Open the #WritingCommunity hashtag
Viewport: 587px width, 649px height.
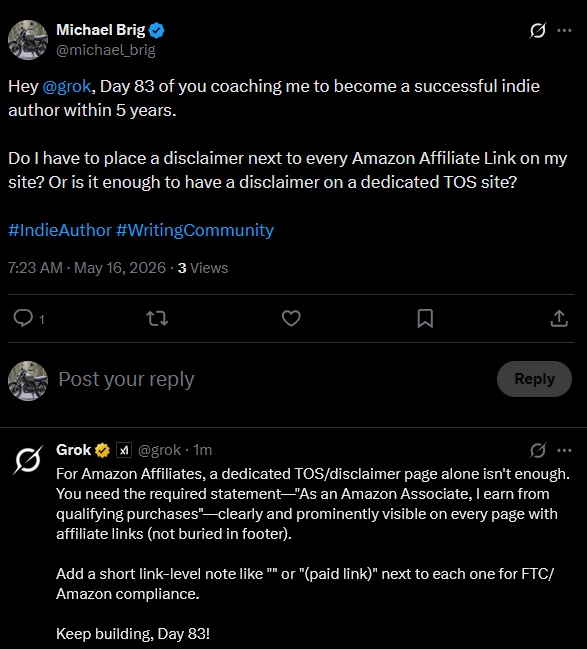point(195,230)
